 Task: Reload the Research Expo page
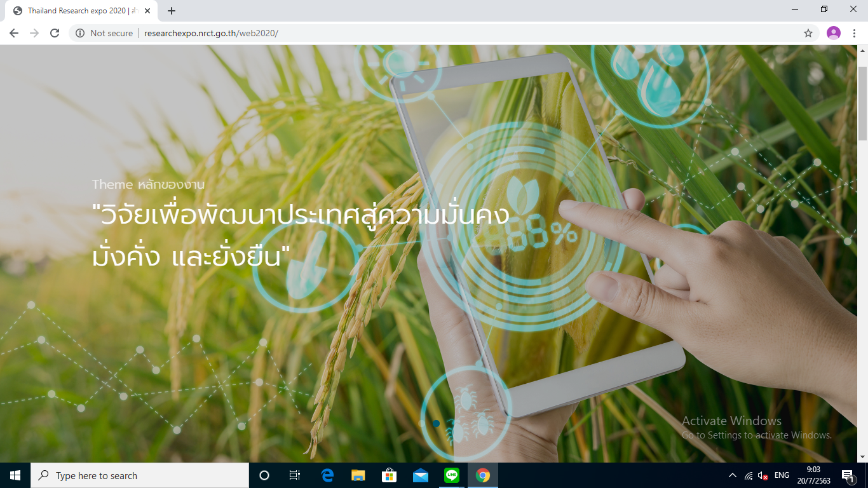click(x=55, y=33)
